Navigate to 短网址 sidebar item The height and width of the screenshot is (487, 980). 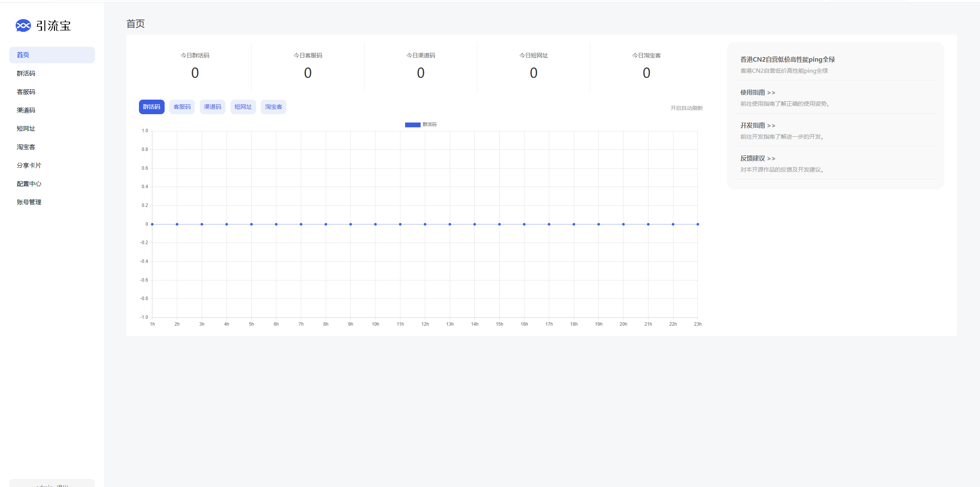(26, 129)
